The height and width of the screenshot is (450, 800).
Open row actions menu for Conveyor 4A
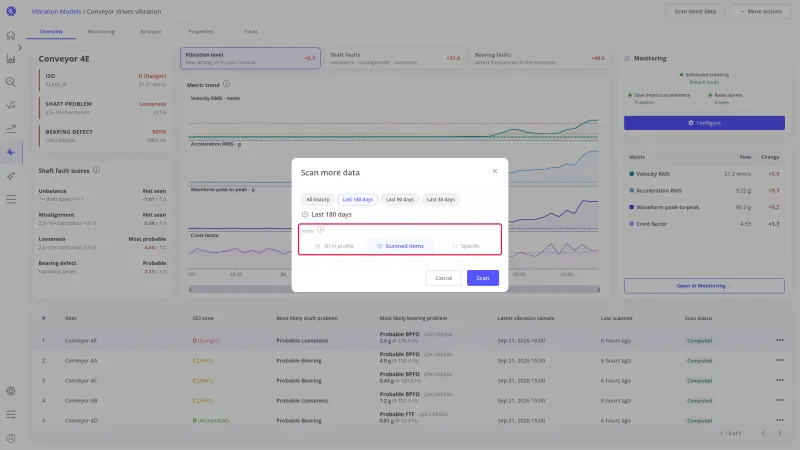[x=780, y=360]
